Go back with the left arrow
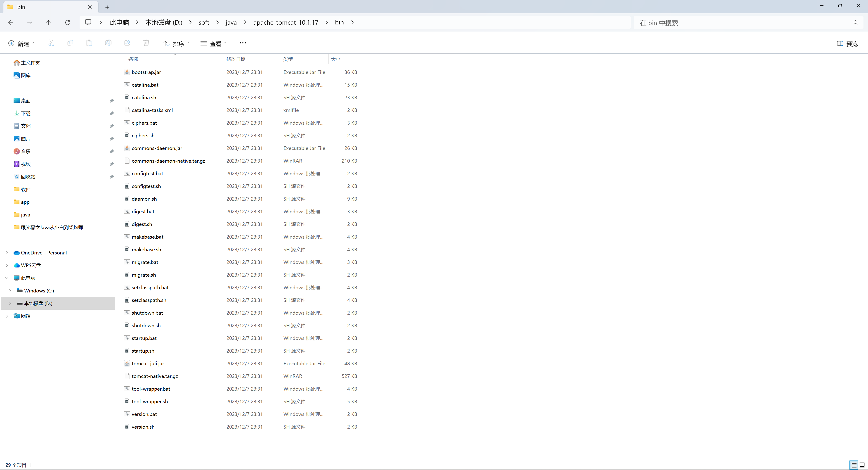This screenshot has height=470, width=868. tap(11, 22)
